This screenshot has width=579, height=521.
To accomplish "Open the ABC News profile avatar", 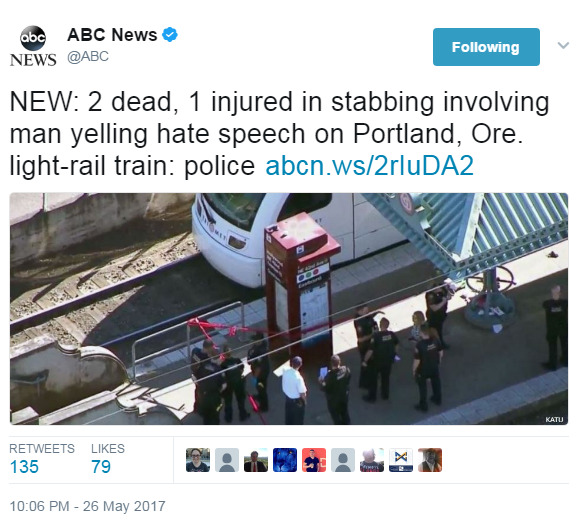I will pyautogui.click(x=33, y=46).
